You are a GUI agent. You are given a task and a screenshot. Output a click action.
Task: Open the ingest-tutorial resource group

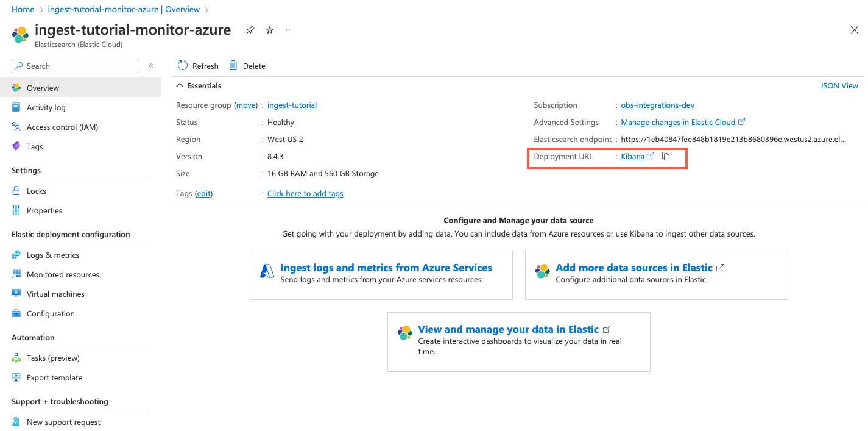292,105
